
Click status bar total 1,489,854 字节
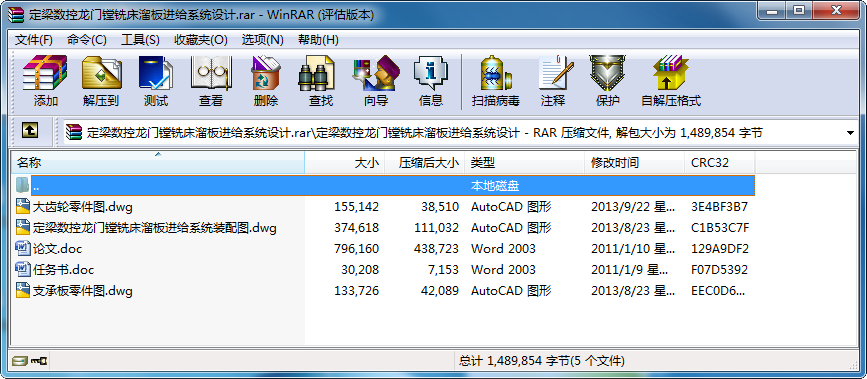tap(541, 361)
